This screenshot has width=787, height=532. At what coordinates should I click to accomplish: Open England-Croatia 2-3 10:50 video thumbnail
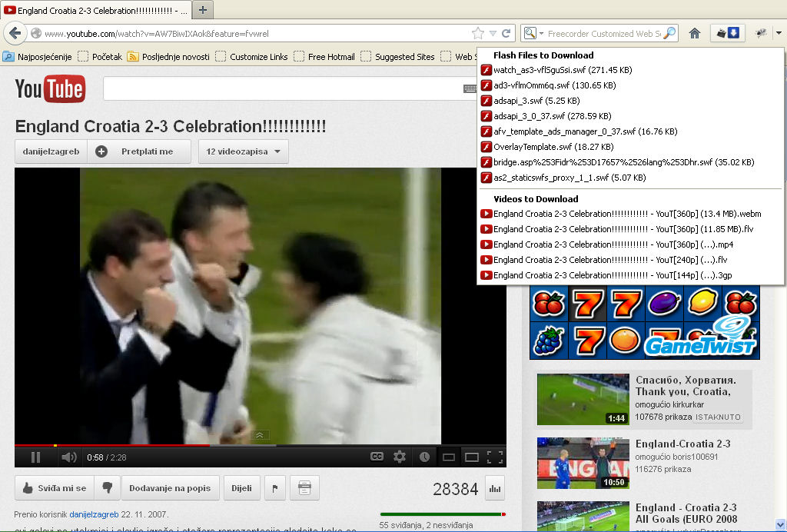click(x=583, y=463)
